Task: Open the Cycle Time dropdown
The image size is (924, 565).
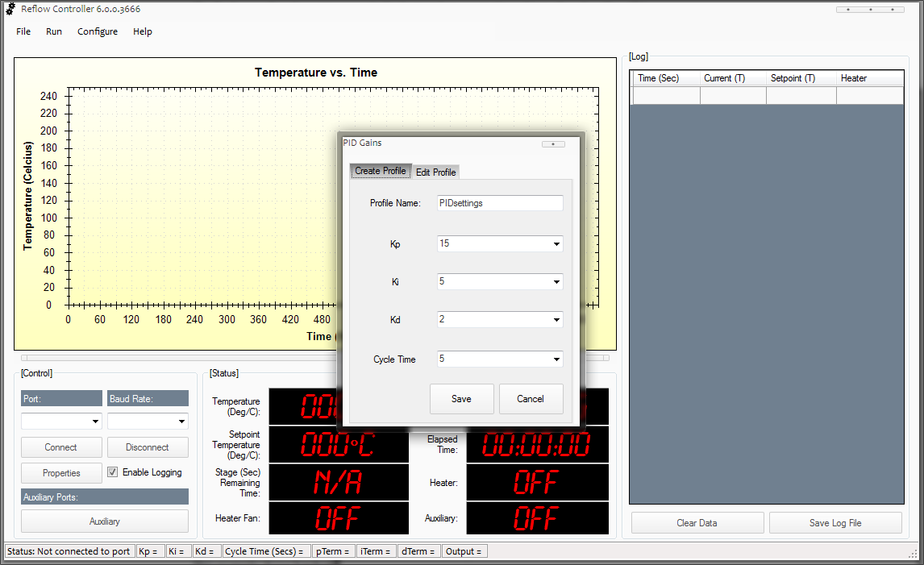Action: 556,359
